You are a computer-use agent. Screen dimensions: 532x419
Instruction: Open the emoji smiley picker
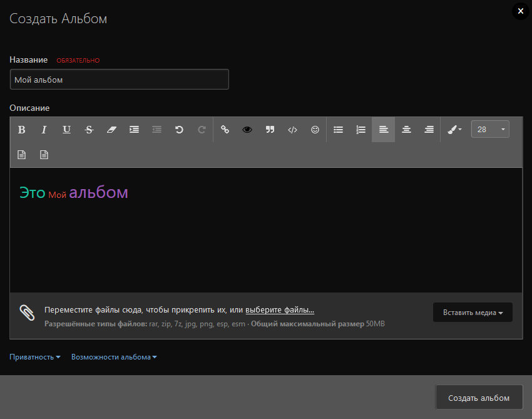315,130
